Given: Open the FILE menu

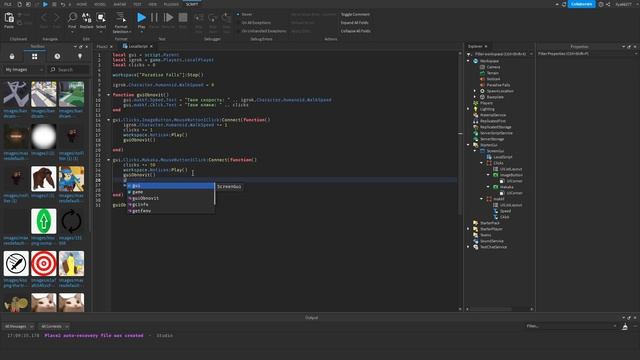Looking at the screenshot, I should 8,4.
